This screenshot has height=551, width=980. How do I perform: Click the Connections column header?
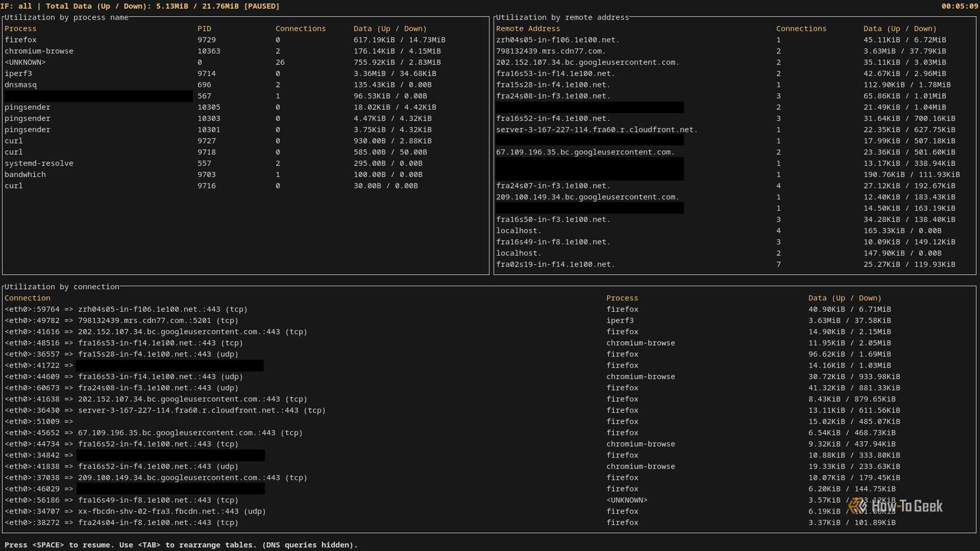301,28
